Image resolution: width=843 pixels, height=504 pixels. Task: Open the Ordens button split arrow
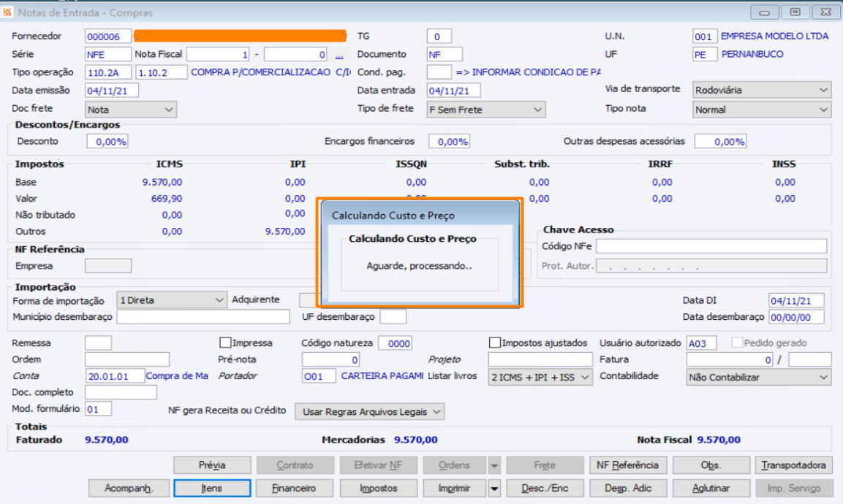coord(494,465)
